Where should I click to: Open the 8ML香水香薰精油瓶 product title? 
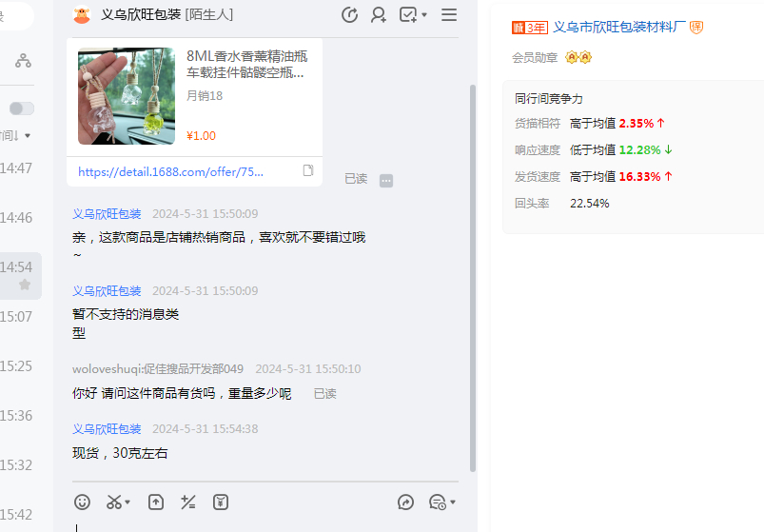click(247, 65)
